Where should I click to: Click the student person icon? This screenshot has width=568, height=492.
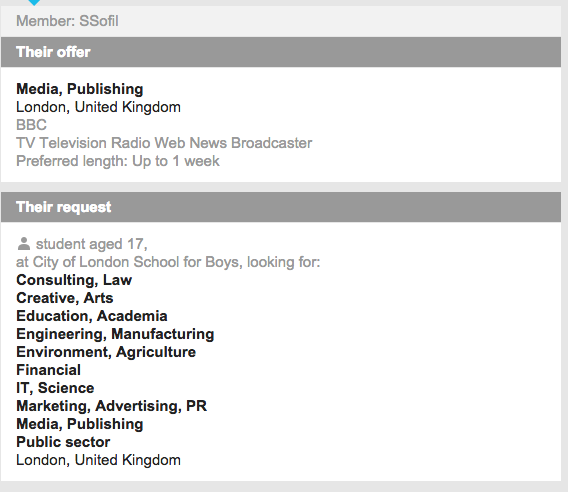pos(24,244)
